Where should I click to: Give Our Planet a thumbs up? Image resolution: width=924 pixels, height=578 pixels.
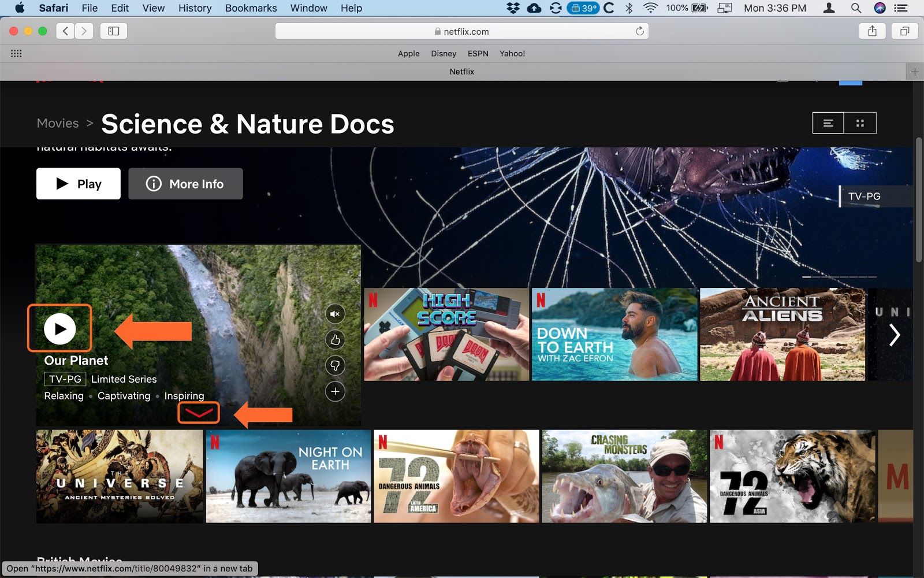tap(335, 339)
